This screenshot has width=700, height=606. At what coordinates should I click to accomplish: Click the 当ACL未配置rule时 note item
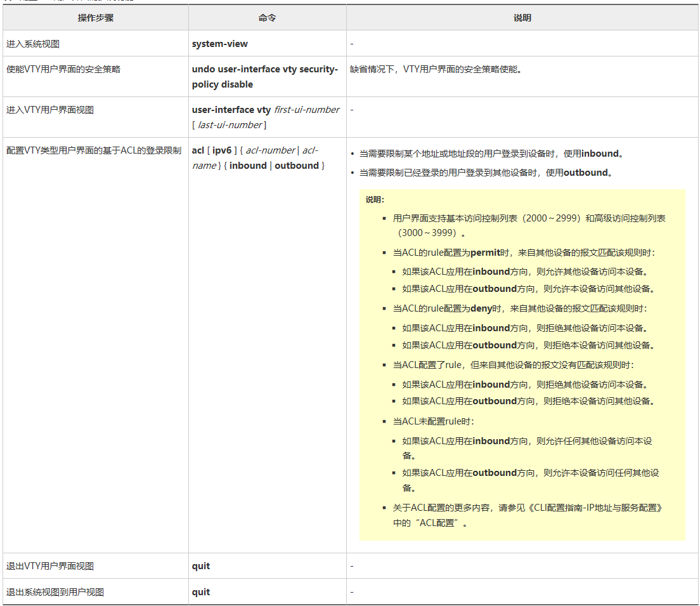tap(433, 421)
